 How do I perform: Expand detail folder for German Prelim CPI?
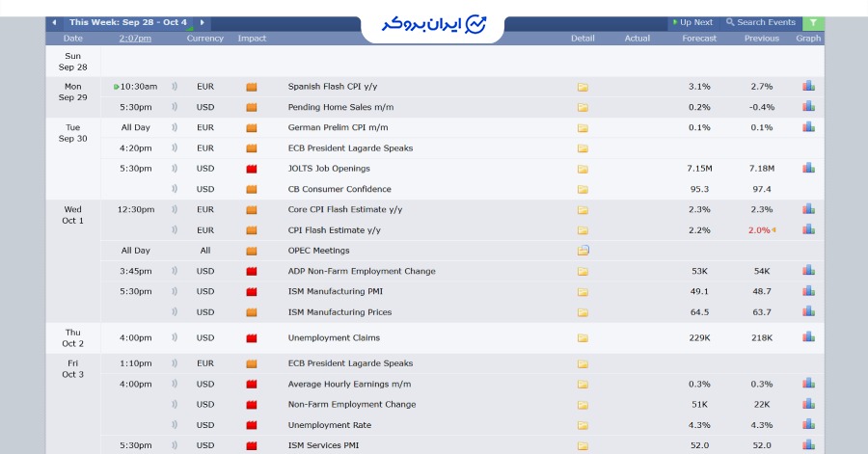[x=583, y=128]
